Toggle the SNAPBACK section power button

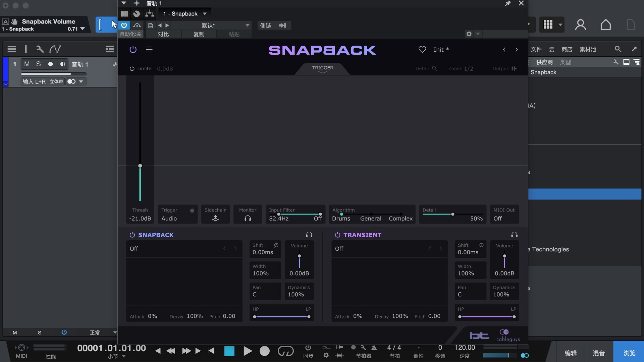(132, 235)
